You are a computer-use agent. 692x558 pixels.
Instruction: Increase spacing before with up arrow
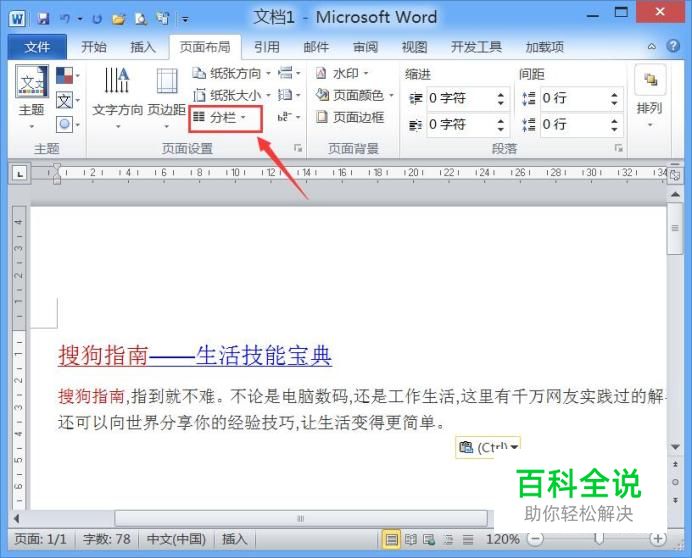coord(614,94)
